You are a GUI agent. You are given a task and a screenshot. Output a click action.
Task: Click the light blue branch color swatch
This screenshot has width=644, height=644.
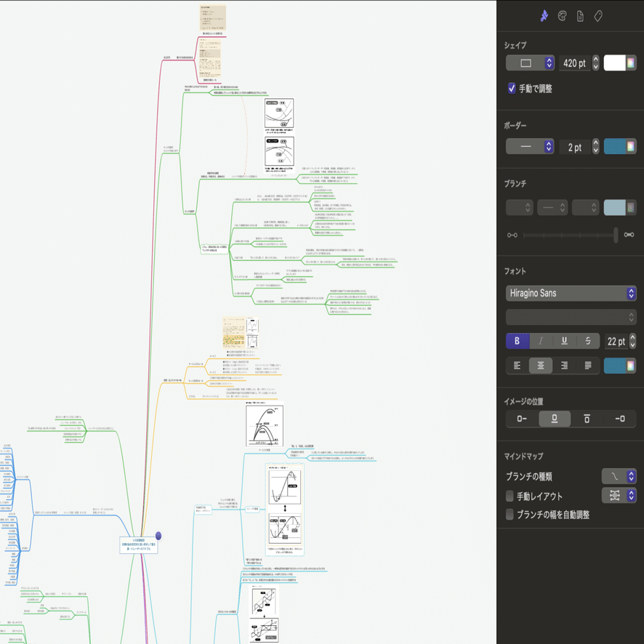614,207
